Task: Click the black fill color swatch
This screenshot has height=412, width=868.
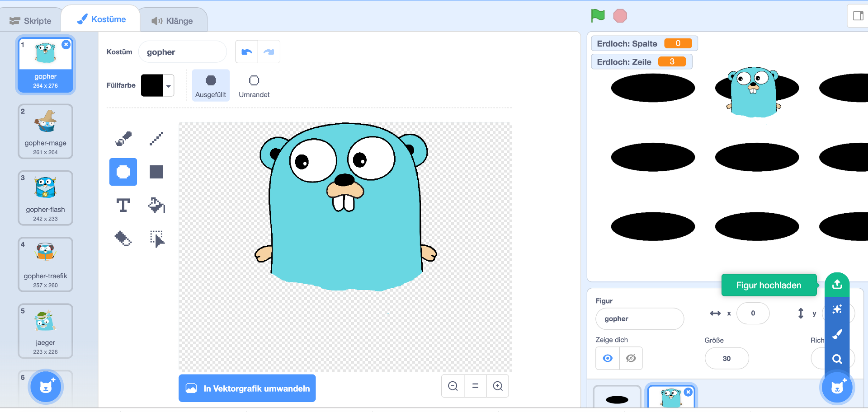Action: 152,86
